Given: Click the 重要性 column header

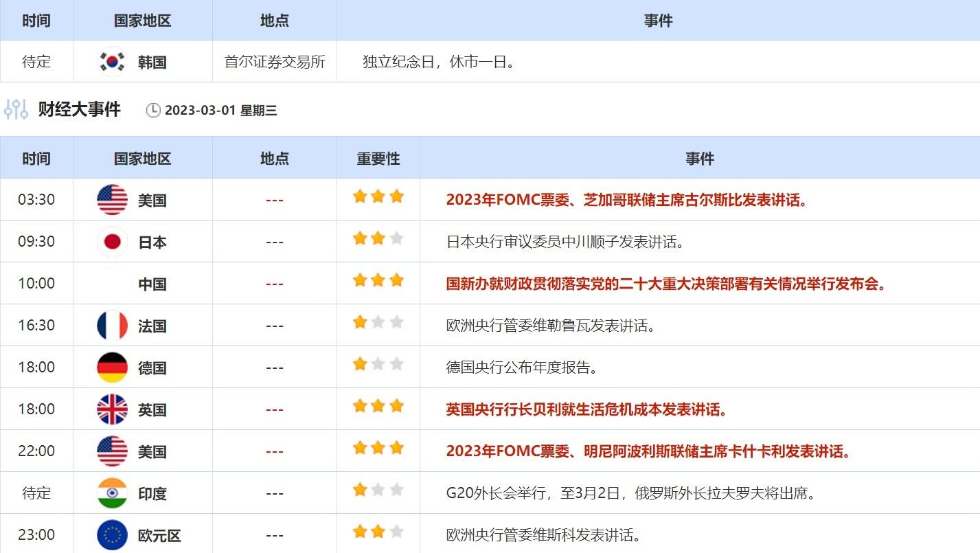Looking at the screenshot, I should click(378, 159).
